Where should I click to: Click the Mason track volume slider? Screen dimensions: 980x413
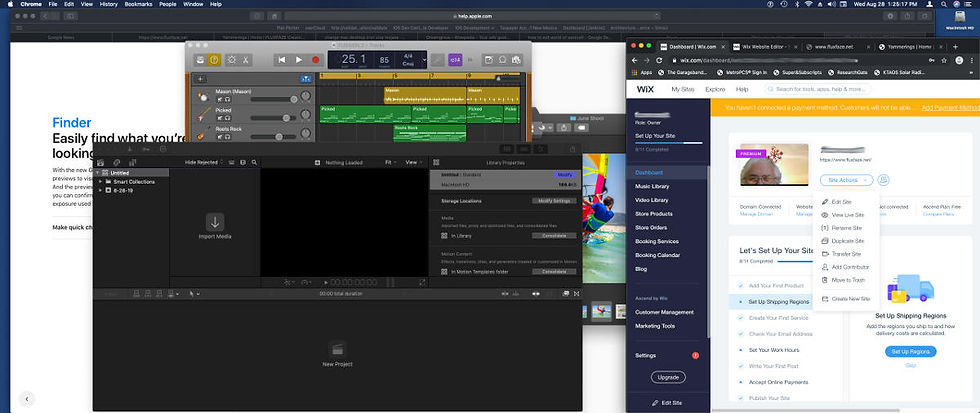[274, 99]
